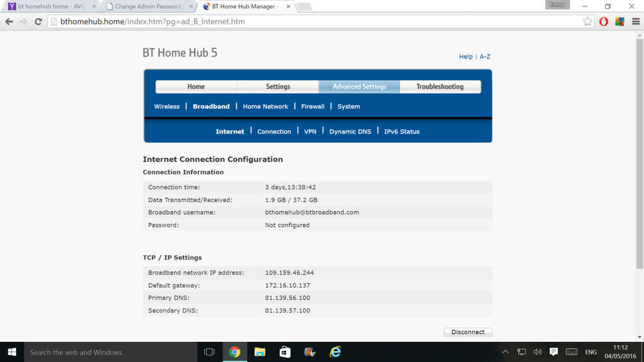Image resolution: width=644 pixels, height=362 pixels.
Task: Open the System section
Action: click(x=349, y=106)
